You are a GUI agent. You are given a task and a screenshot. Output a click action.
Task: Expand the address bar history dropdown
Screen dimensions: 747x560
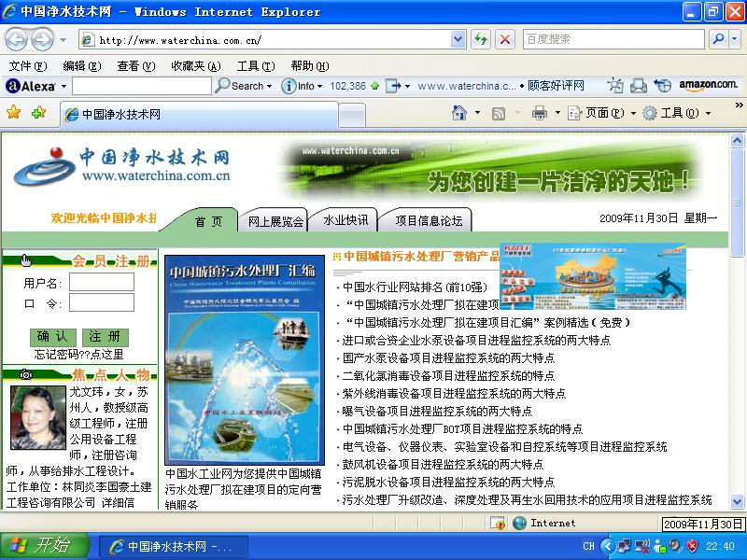click(x=458, y=39)
